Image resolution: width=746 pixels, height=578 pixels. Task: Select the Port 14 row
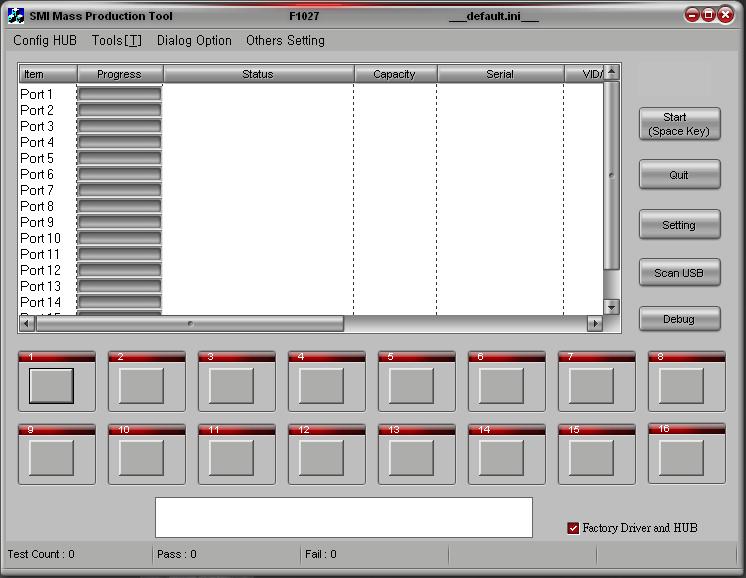click(x=311, y=302)
